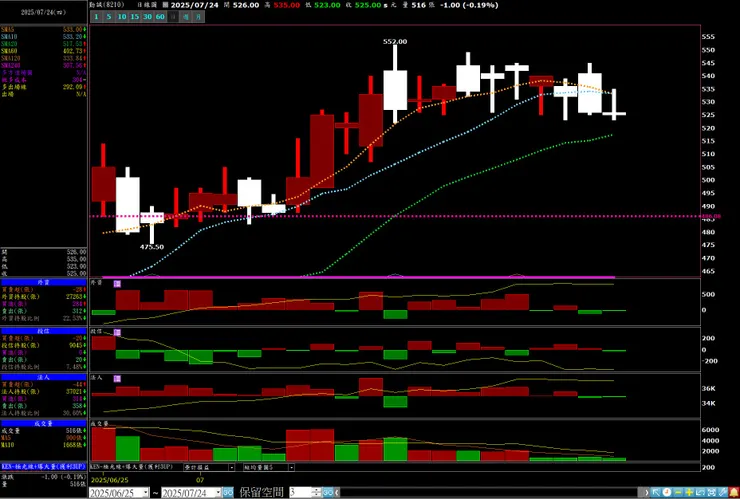Click the SMA240 indicator row

43,66
